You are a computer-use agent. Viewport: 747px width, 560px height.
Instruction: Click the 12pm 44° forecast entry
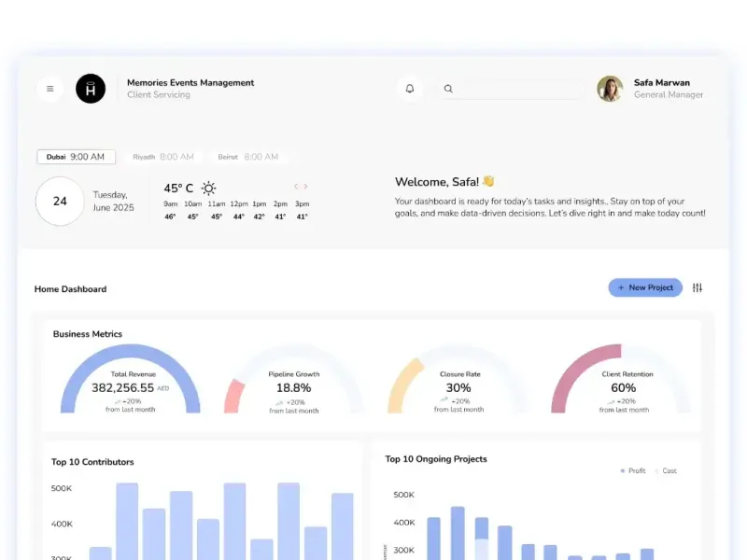[x=239, y=210]
